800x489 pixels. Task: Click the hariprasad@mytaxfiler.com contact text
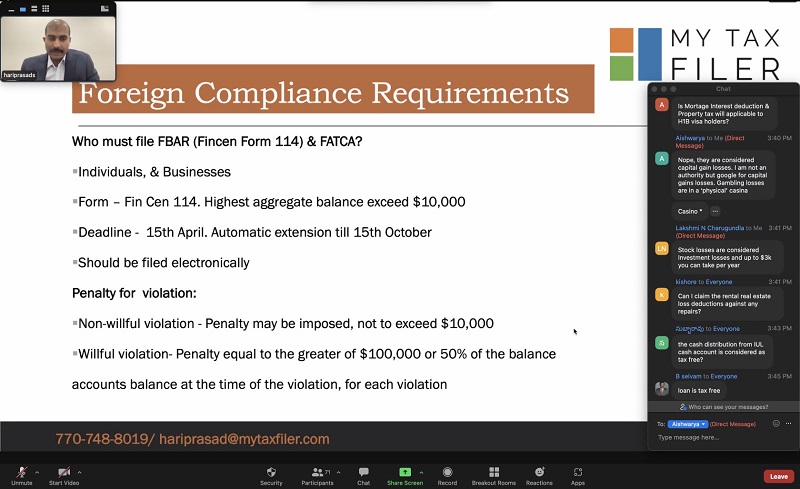[x=244, y=439]
